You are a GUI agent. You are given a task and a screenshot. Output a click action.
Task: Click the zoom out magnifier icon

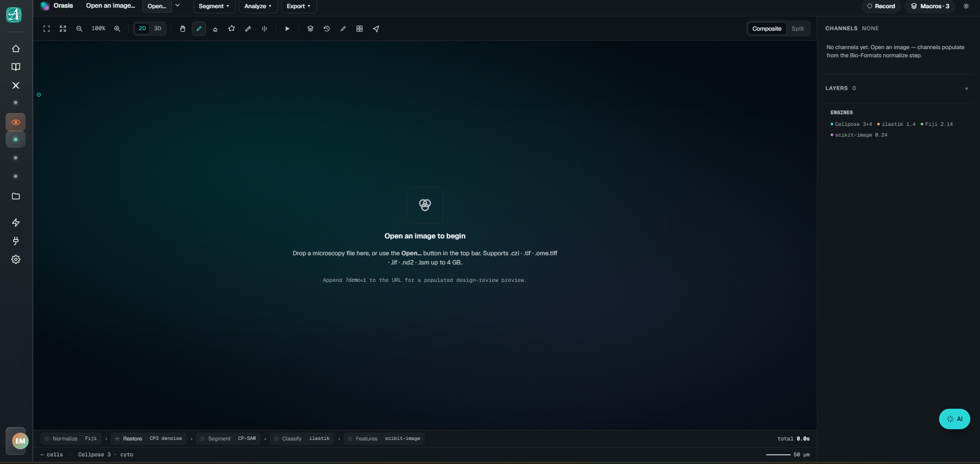click(79, 29)
